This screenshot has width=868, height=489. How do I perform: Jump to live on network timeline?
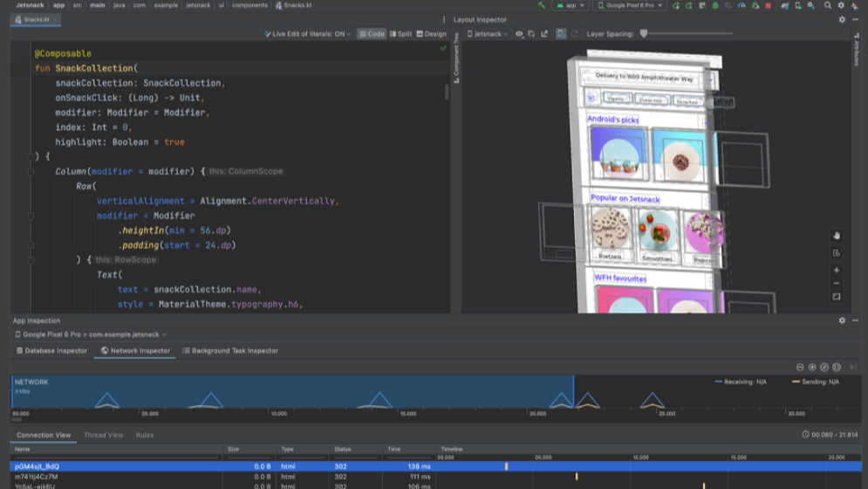tap(853, 367)
